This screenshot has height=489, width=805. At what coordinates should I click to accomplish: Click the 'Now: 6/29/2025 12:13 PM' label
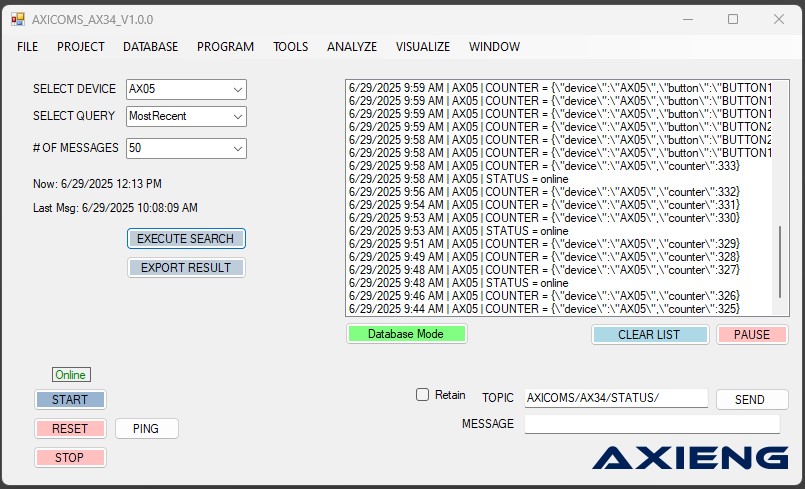98,184
